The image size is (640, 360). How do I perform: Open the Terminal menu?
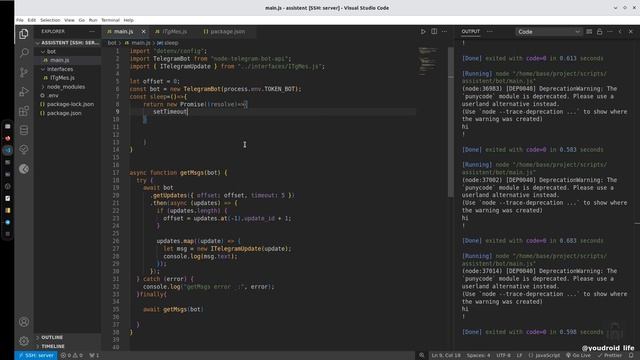click(110, 20)
